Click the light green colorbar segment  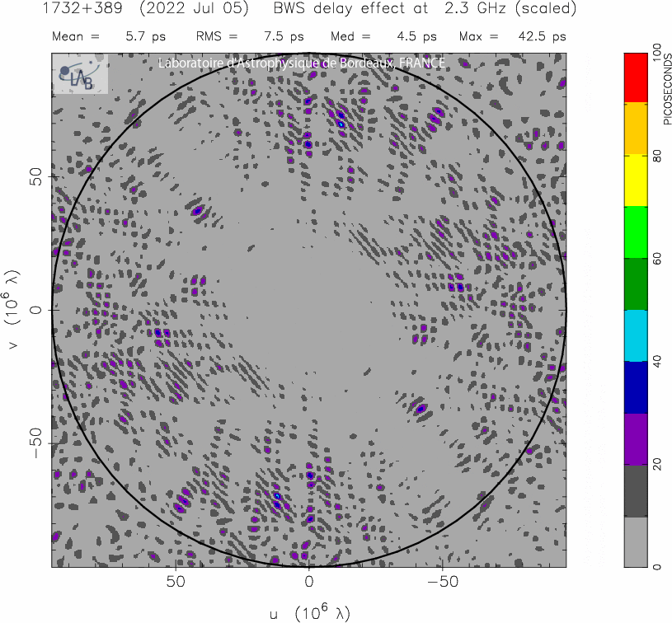[635, 232]
